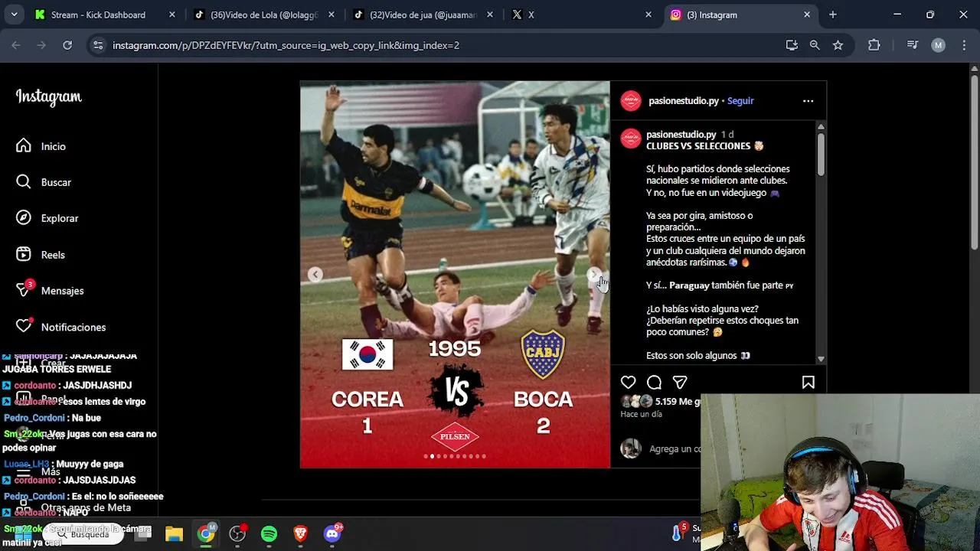Open pasionestudio.py profile in post header
The image size is (980, 551).
tap(684, 101)
